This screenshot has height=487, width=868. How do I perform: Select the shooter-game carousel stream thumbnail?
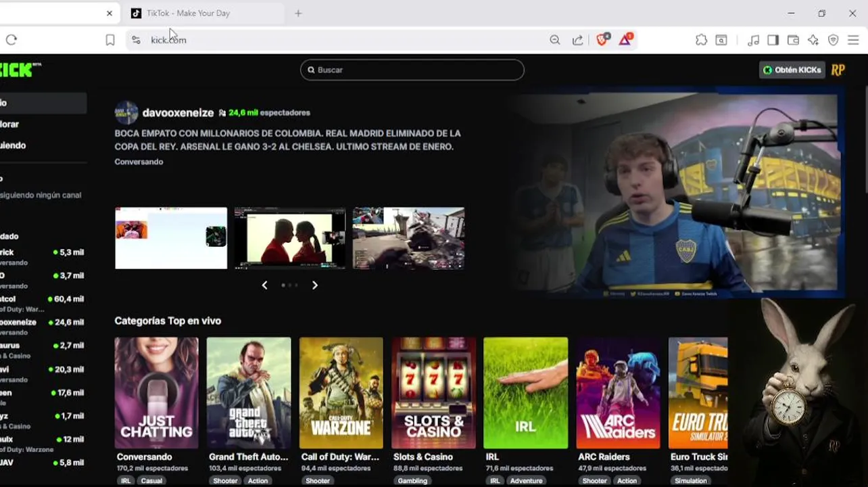click(409, 238)
